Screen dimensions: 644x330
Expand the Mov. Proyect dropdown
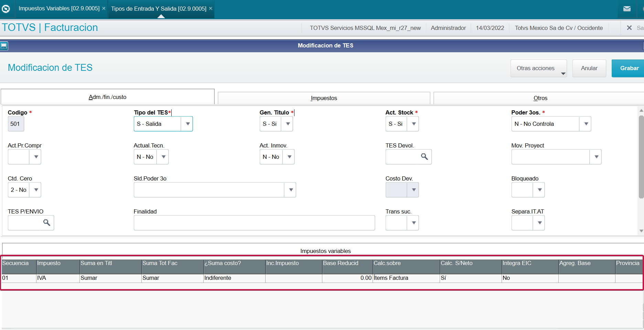click(596, 157)
